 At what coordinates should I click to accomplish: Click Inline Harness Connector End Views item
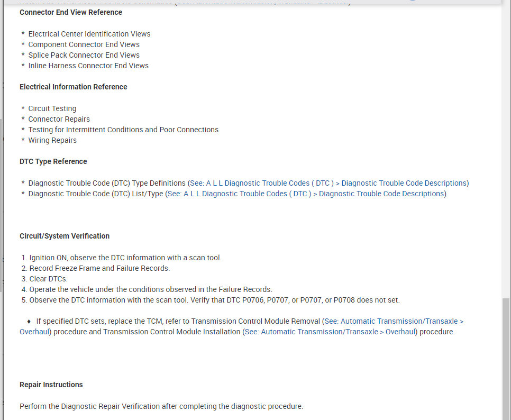[88, 66]
